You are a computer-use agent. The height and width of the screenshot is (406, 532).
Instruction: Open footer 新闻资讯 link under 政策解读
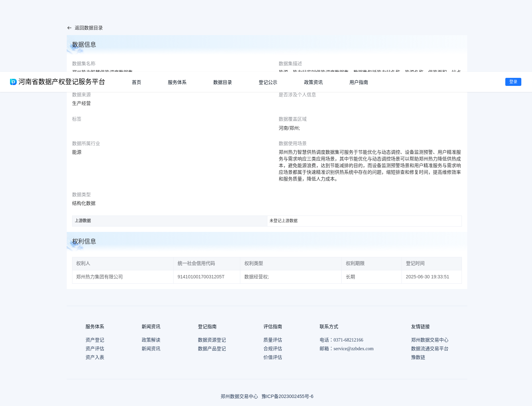(151, 349)
